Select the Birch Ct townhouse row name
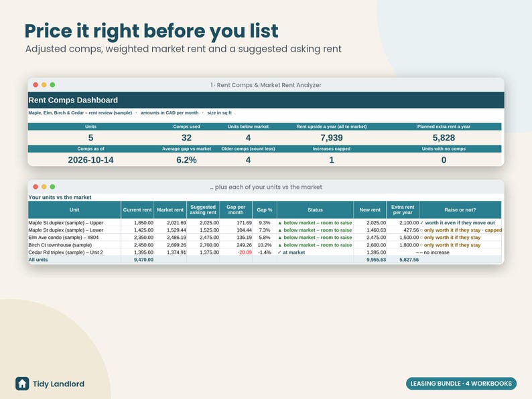The height and width of the screenshot is (399, 532). pyautogui.click(x=60, y=245)
